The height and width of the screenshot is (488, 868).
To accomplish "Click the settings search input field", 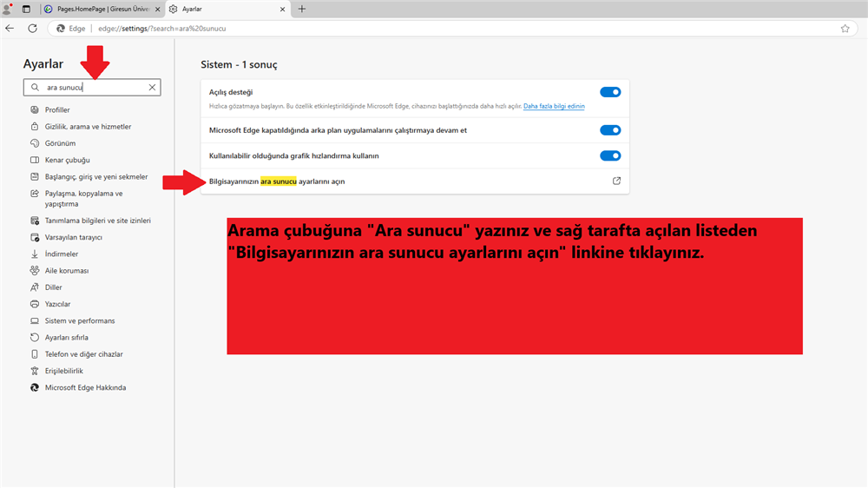I will pyautogui.click(x=91, y=88).
